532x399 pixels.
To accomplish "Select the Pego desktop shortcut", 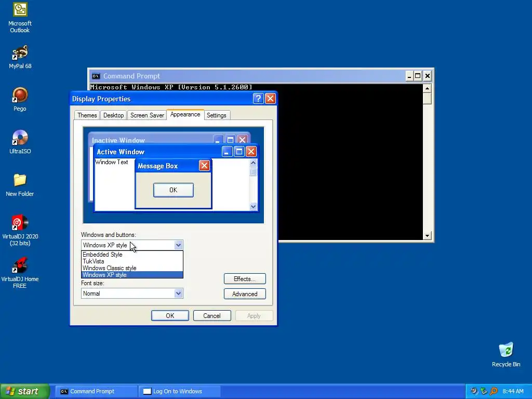I will click(20, 99).
